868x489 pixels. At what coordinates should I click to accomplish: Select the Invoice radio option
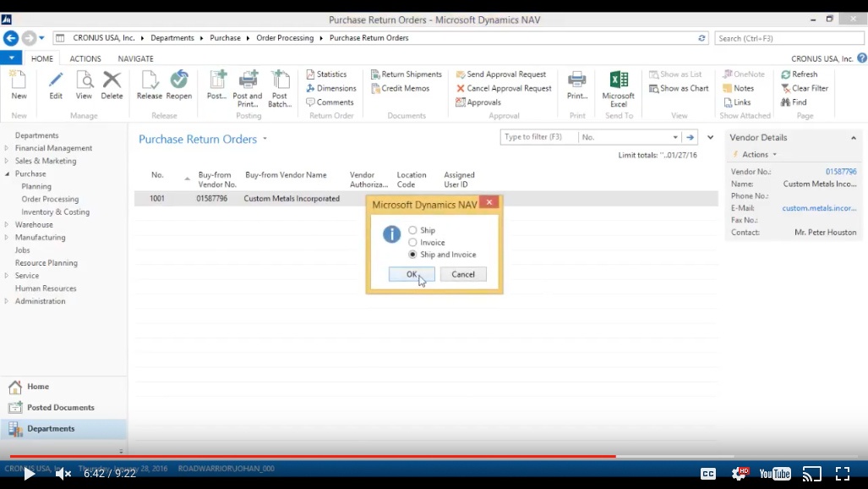412,242
